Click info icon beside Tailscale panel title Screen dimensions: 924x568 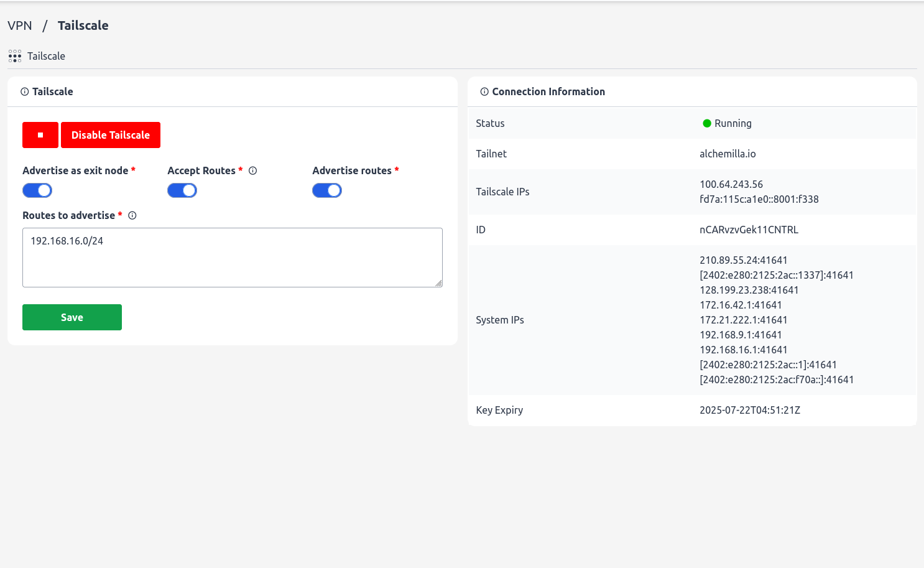[25, 91]
